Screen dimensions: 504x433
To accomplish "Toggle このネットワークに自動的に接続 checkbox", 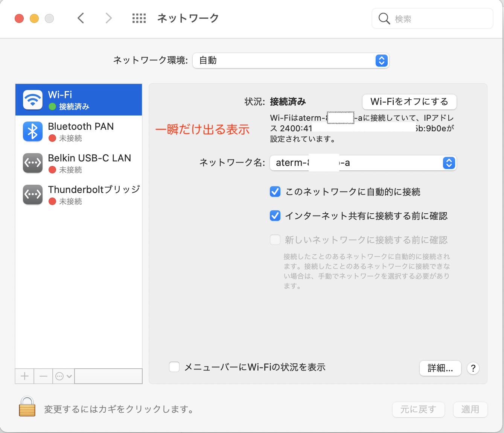I will 275,192.
